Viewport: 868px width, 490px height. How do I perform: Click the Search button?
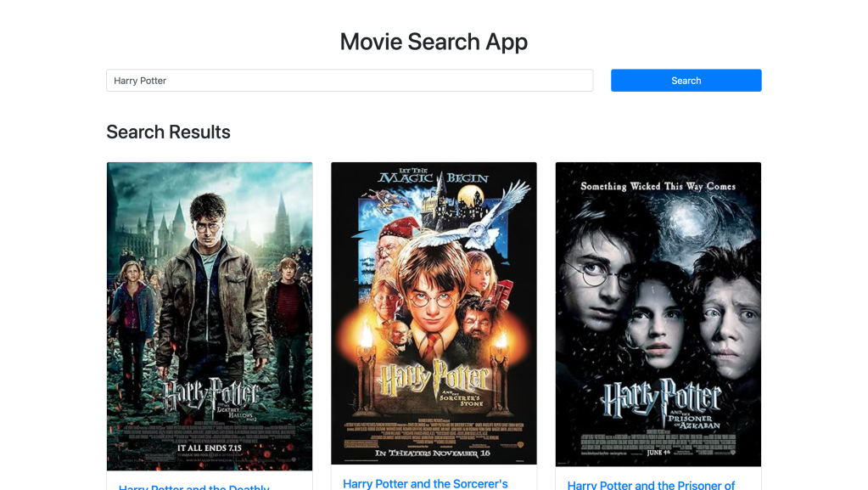coord(686,81)
